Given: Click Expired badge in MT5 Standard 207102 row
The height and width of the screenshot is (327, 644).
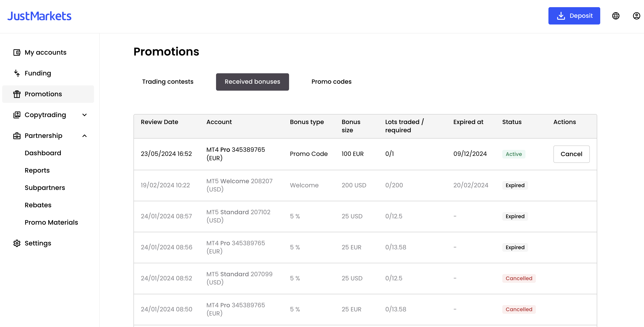Looking at the screenshot, I should point(515,216).
